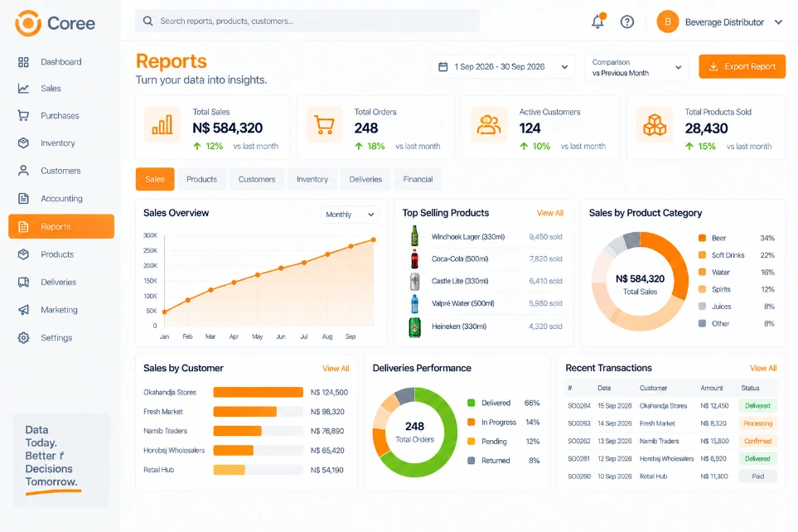
Task: Switch to the Deliveries report tab
Action: click(365, 179)
